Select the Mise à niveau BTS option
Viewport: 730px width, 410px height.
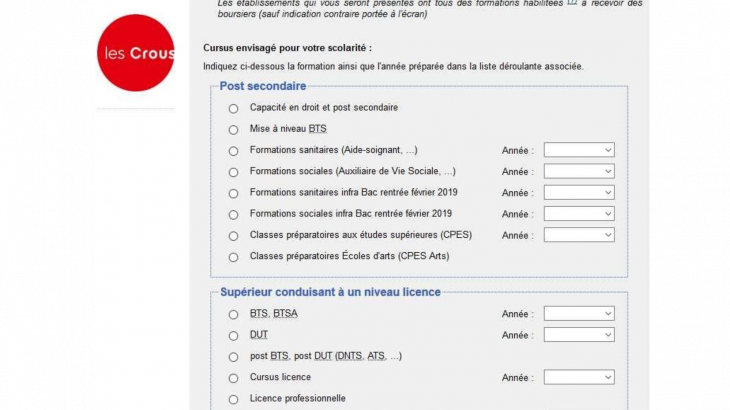(233, 129)
